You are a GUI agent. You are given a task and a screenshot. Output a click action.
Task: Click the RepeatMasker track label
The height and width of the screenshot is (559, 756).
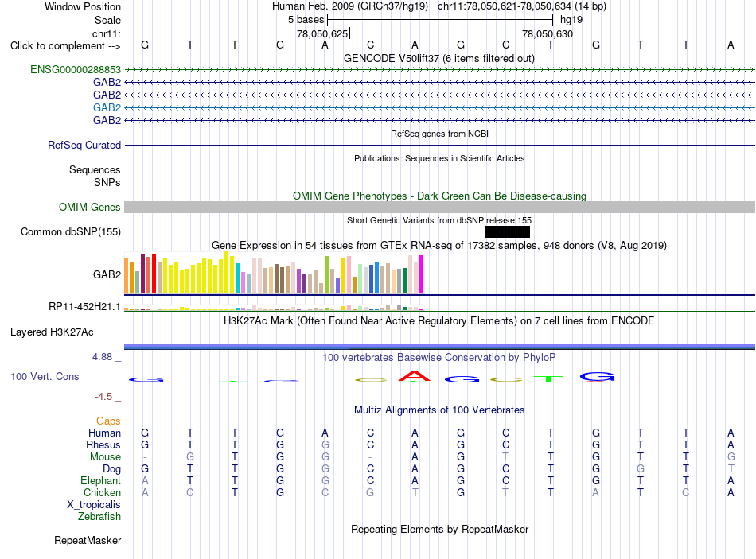[88, 540]
